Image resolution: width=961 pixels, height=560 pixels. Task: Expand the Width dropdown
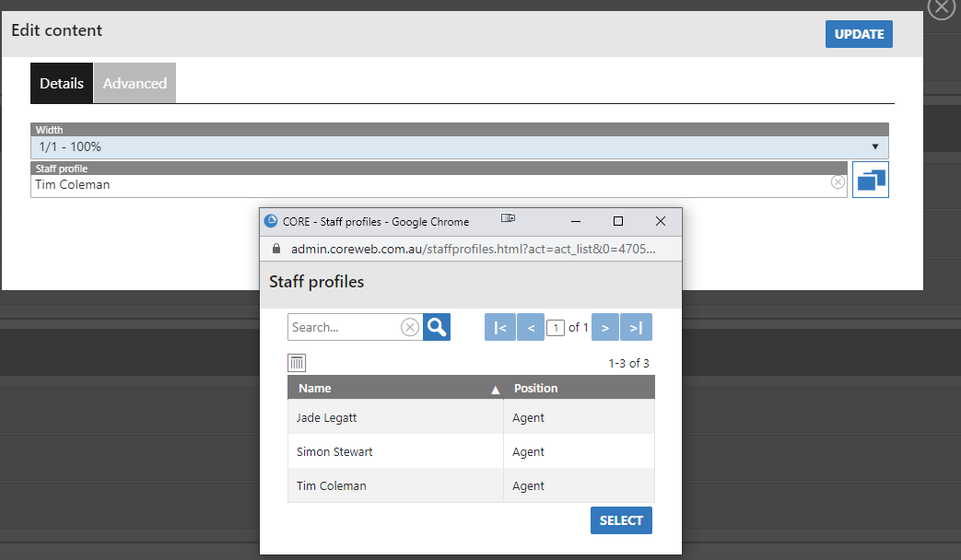tap(874, 147)
